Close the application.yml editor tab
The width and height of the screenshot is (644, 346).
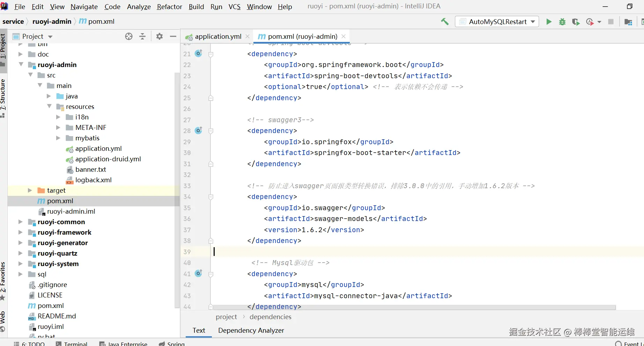(x=247, y=36)
